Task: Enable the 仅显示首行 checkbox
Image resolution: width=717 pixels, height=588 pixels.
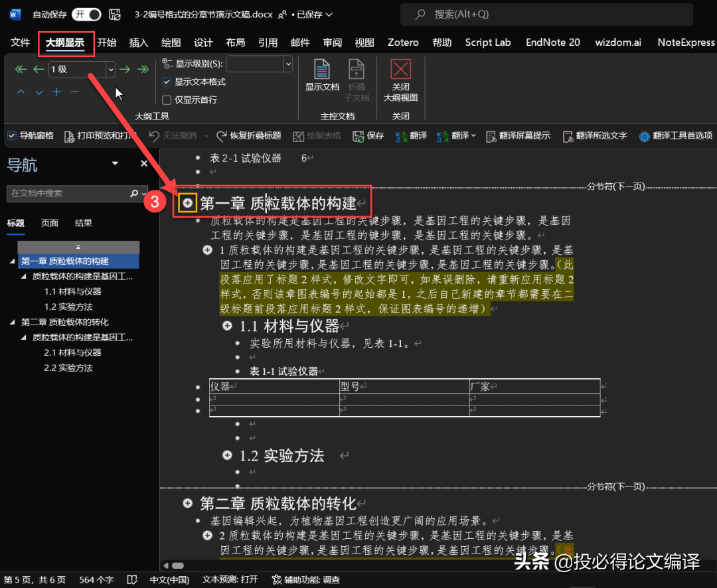Action: point(167,100)
